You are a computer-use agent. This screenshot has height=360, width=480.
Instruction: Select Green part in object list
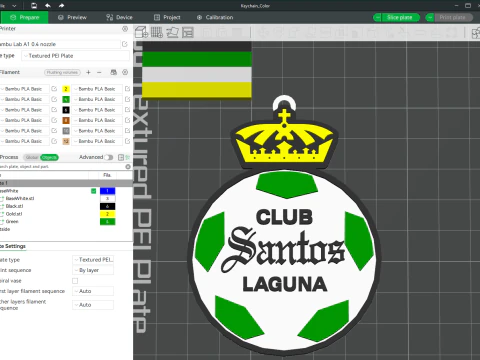pos(12,222)
